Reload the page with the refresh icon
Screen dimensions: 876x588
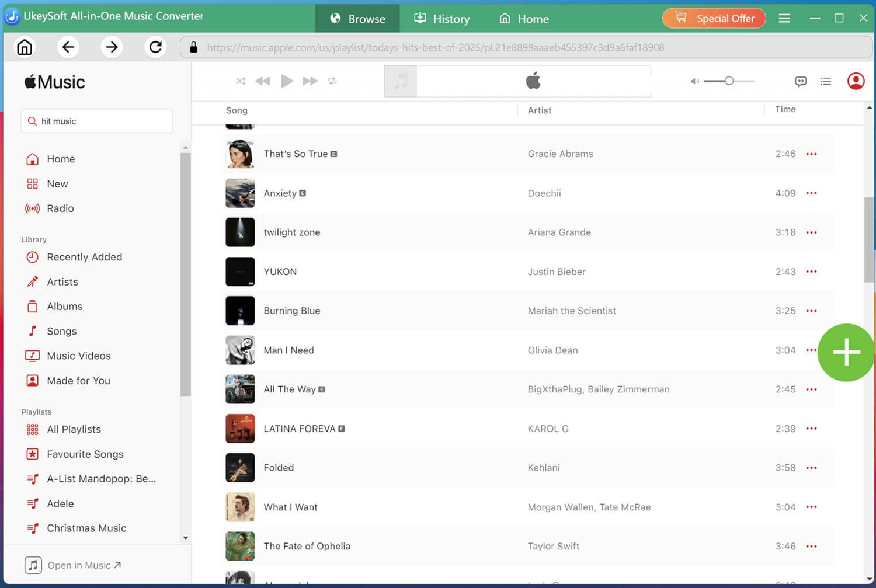pyautogui.click(x=155, y=47)
